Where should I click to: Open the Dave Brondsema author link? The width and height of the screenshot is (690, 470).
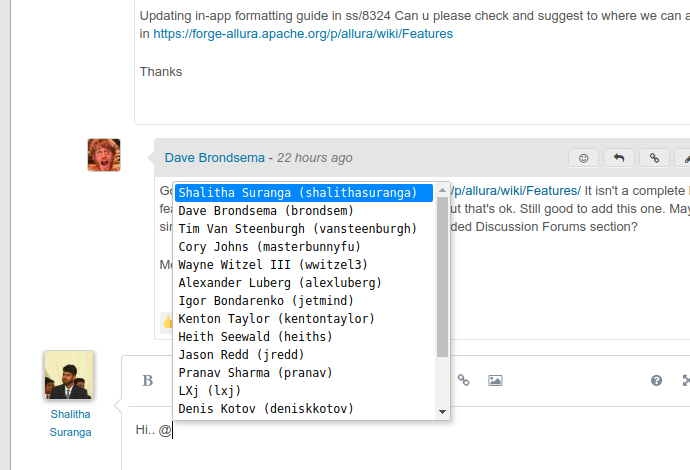[214, 157]
